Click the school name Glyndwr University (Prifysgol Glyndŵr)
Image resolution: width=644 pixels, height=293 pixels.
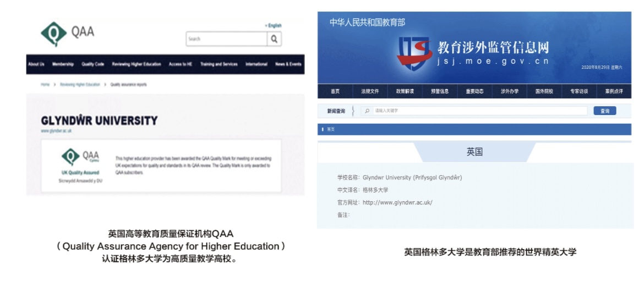pyautogui.click(x=412, y=178)
